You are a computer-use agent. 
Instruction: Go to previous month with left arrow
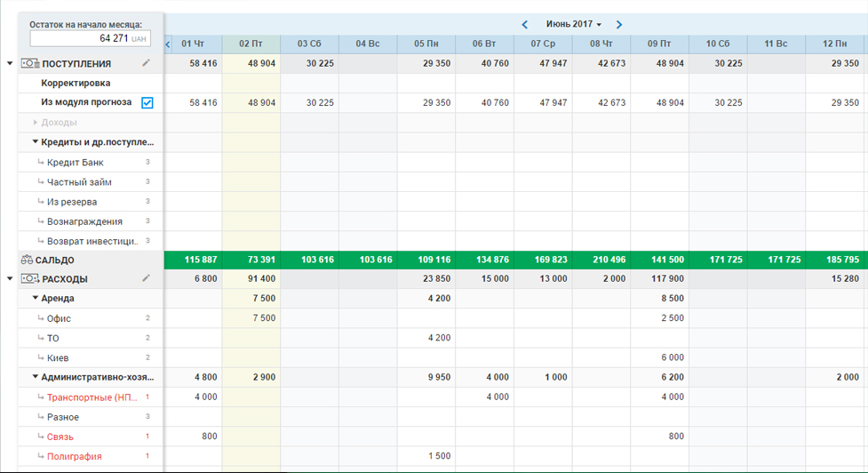pyautogui.click(x=525, y=25)
